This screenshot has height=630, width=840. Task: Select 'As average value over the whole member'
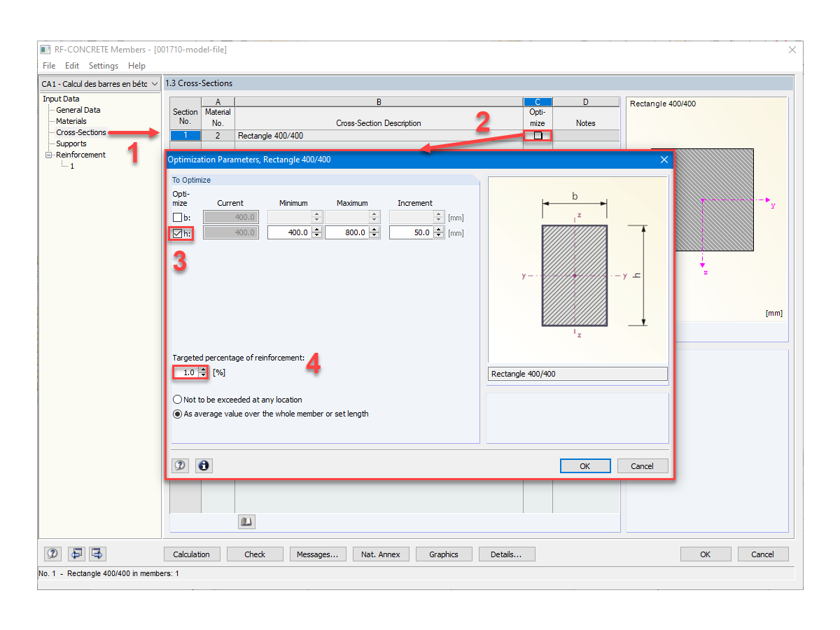point(270,414)
